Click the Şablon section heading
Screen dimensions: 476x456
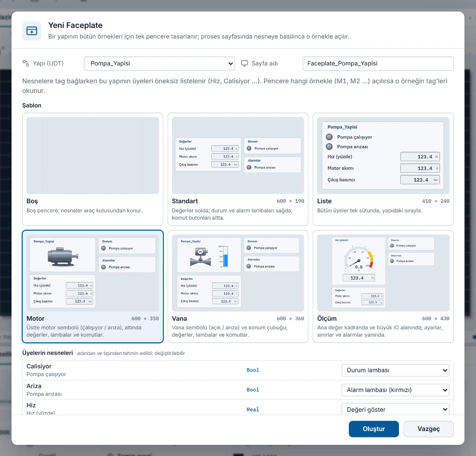(32, 106)
